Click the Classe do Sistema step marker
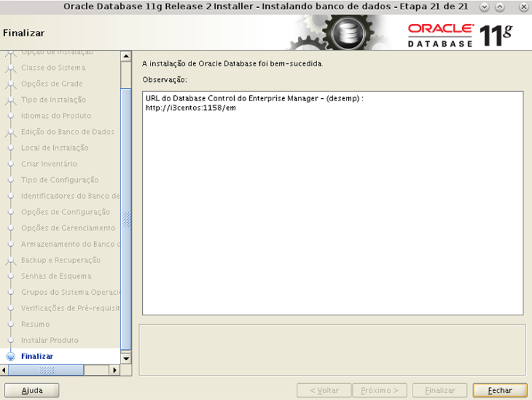Image resolution: width=532 pixels, height=400 pixels. point(11,68)
